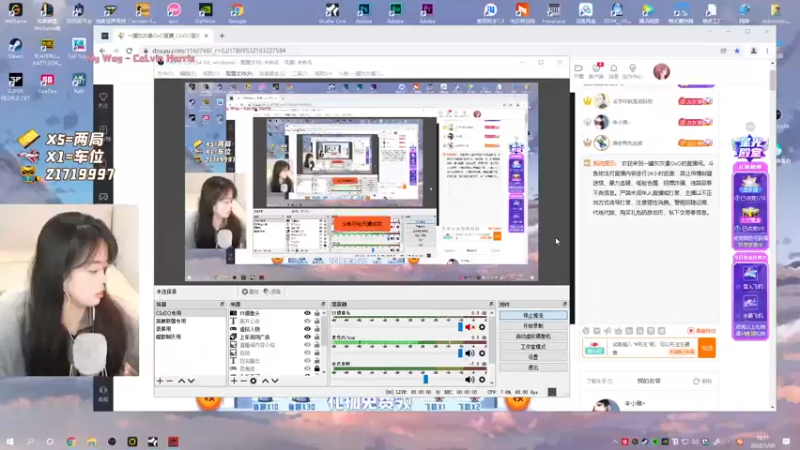800x450 pixels.
Task: Click the 滤镜 filters button above docks
Action: point(272,292)
